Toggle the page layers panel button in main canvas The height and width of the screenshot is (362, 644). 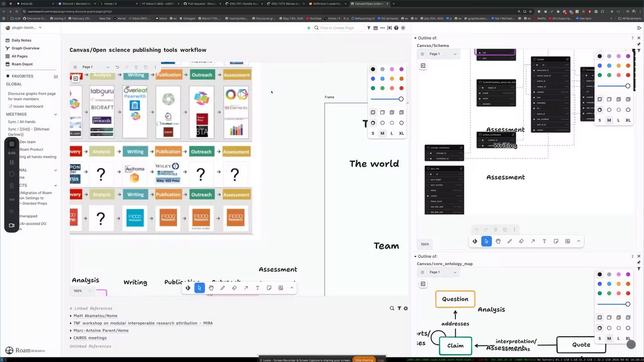pos(75,78)
